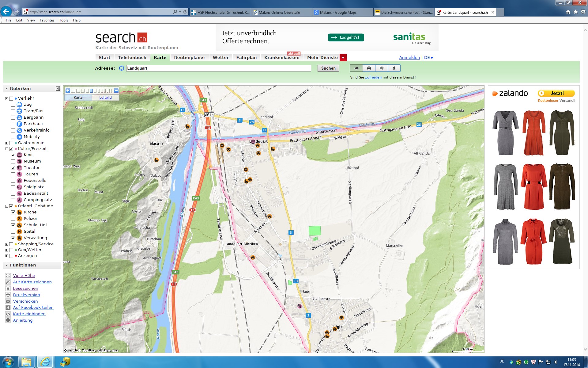Click the map zoom level slider
The height and width of the screenshot is (368, 588).
(x=92, y=90)
